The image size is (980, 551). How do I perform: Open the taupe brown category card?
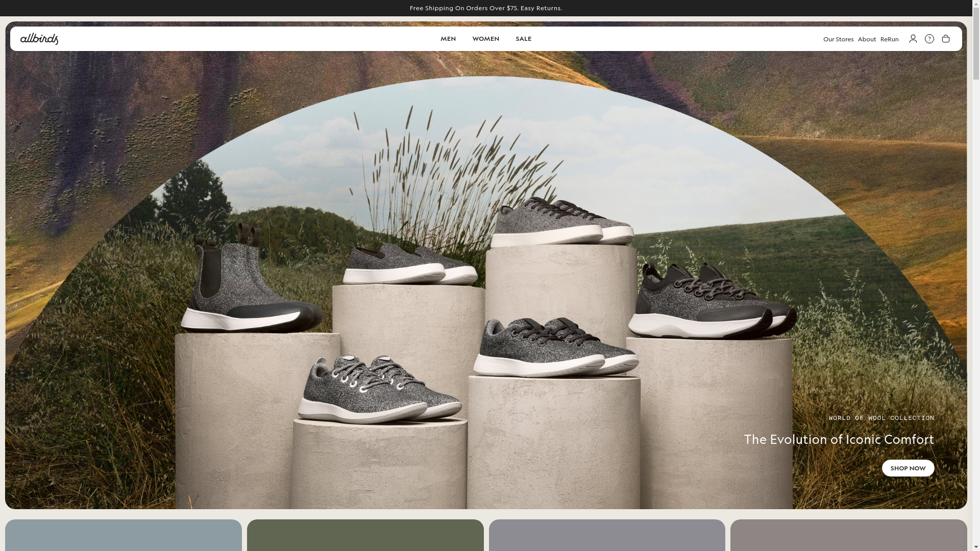pyautogui.click(x=849, y=535)
